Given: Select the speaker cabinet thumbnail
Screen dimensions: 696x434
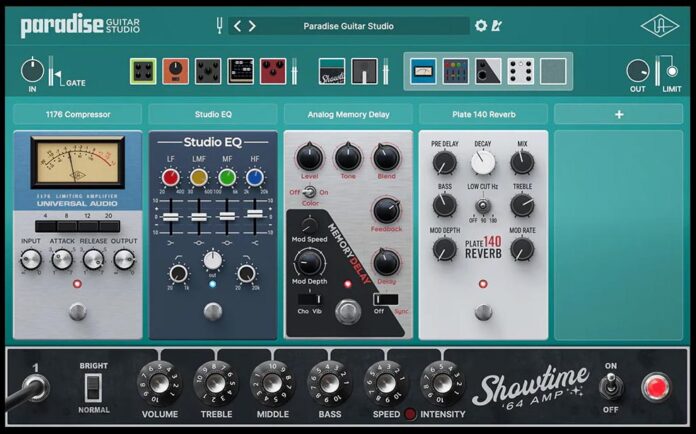Looking at the screenshot, I should point(364,71).
